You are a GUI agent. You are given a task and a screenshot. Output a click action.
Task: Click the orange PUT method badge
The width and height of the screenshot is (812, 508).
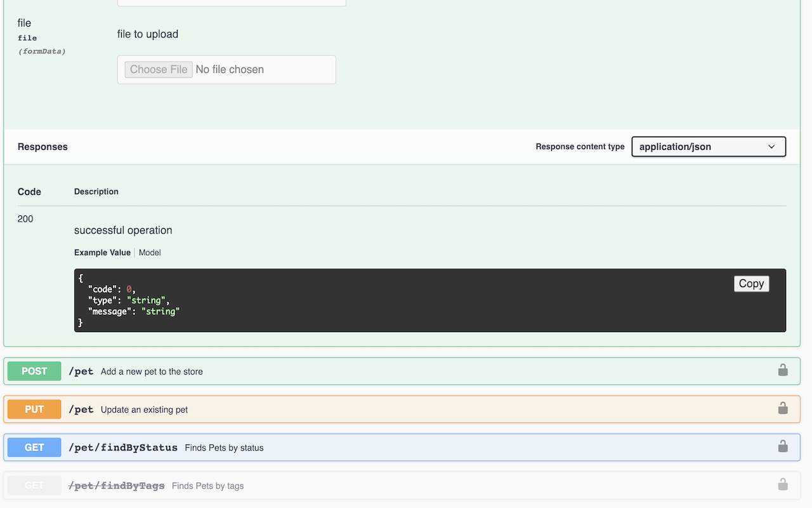click(x=34, y=410)
